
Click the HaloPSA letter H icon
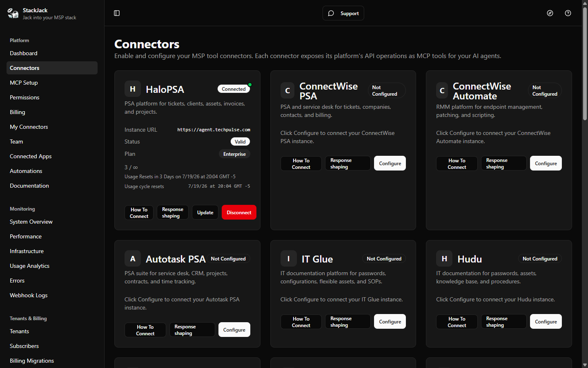click(133, 89)
